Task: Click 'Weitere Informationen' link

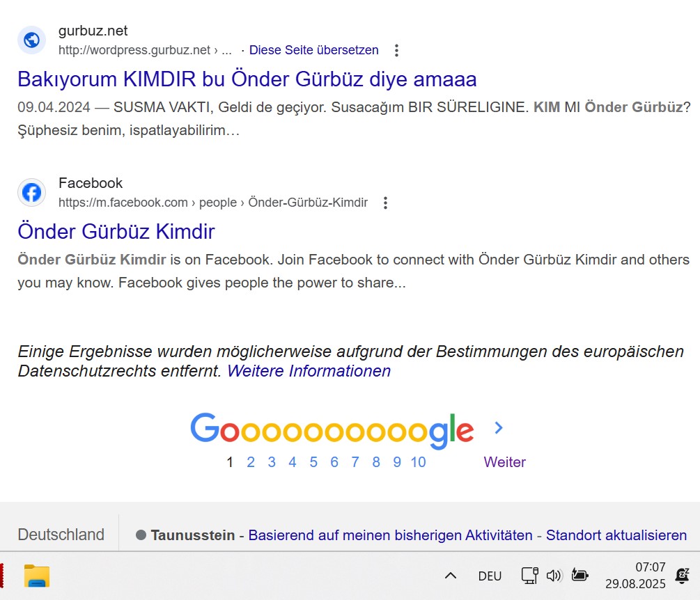Action: [x=309, y=371]
